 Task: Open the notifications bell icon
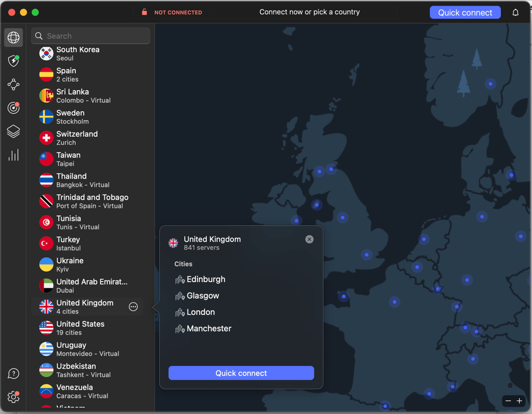coord(515,12)
